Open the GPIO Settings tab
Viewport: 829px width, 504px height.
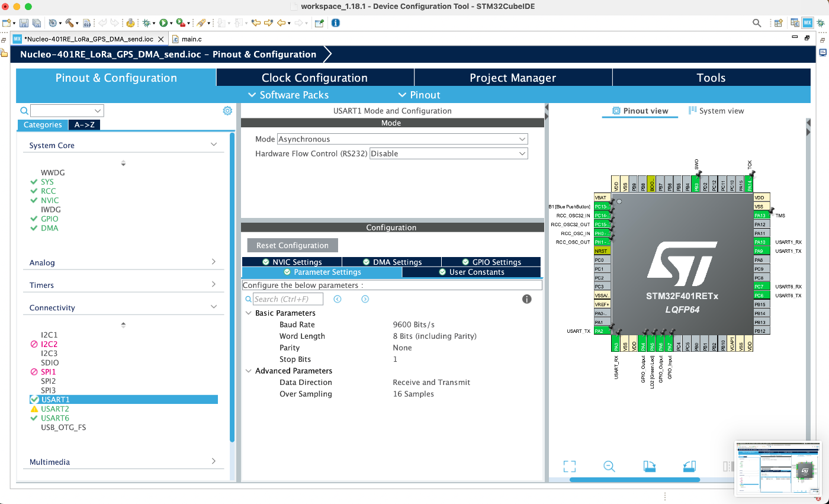pos(491,262)
